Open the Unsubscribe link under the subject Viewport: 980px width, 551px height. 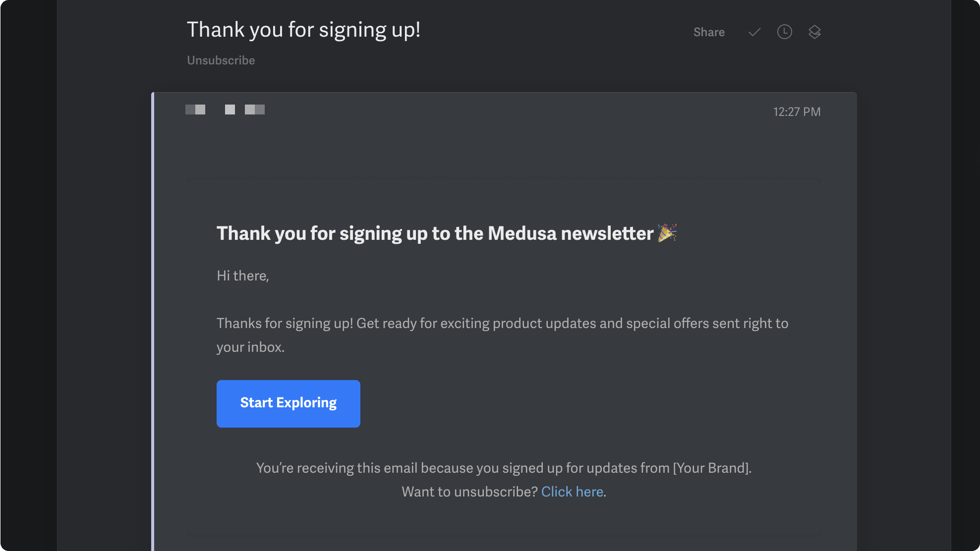221,60
